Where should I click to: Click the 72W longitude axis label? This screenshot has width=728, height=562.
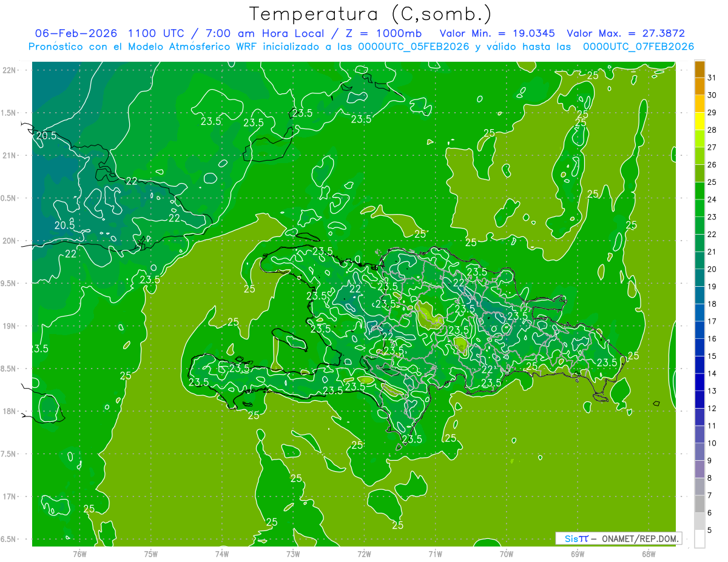click(364, 554)
